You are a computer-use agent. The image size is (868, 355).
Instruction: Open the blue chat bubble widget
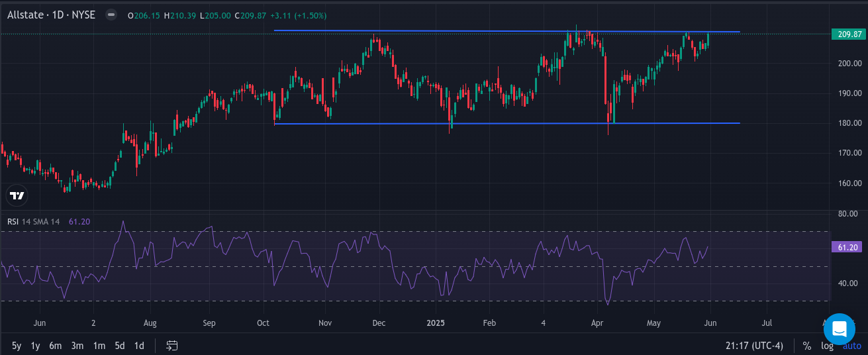click(x=840, y=329)
